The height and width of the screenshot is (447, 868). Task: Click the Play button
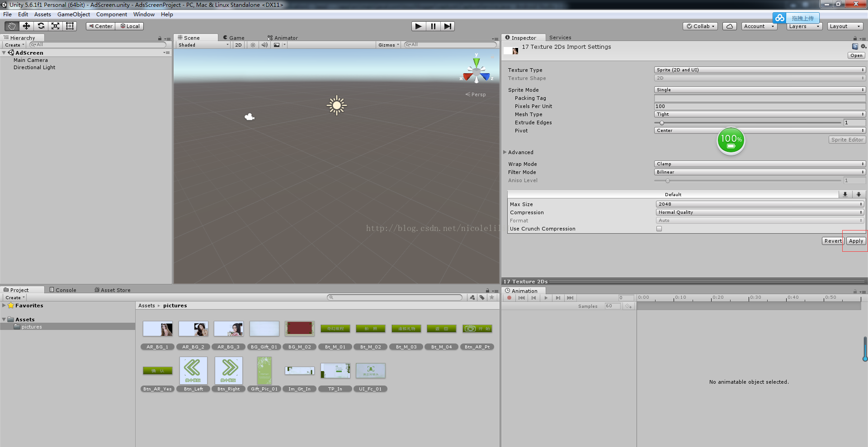click(x=418, y=26)
